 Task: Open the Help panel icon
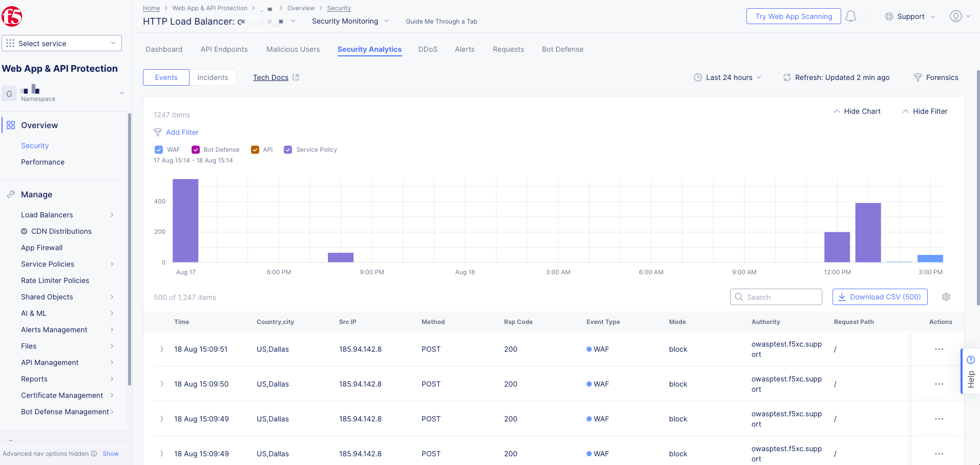[x=970, y=360]
